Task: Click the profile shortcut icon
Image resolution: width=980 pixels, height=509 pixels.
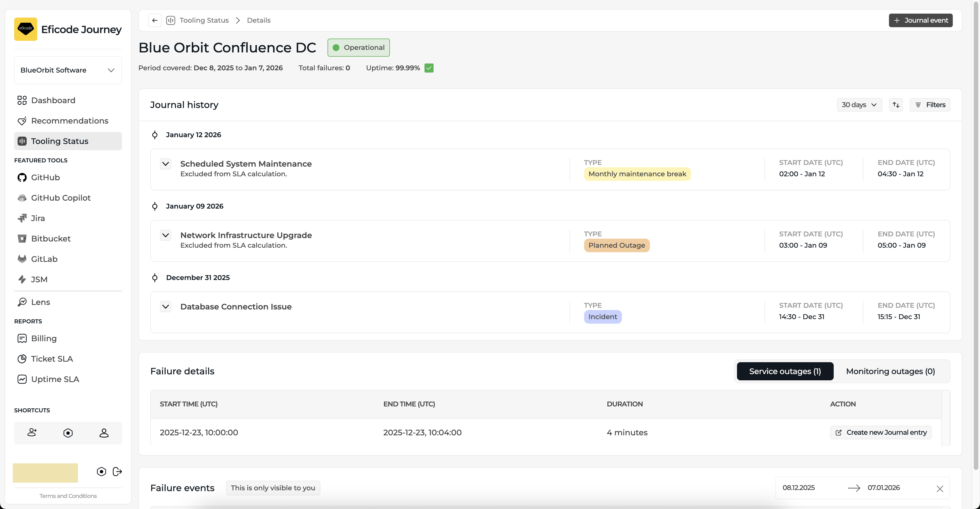Action: tap(104, 432)
